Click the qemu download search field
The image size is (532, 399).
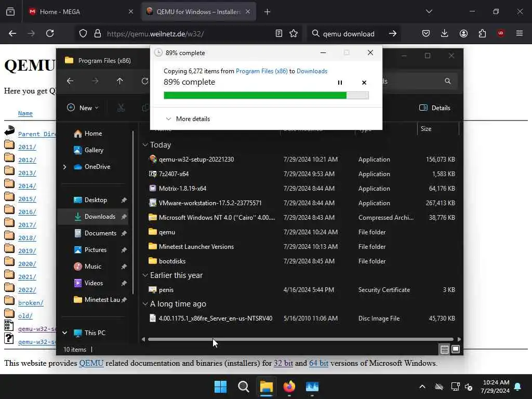coord(349,34)
